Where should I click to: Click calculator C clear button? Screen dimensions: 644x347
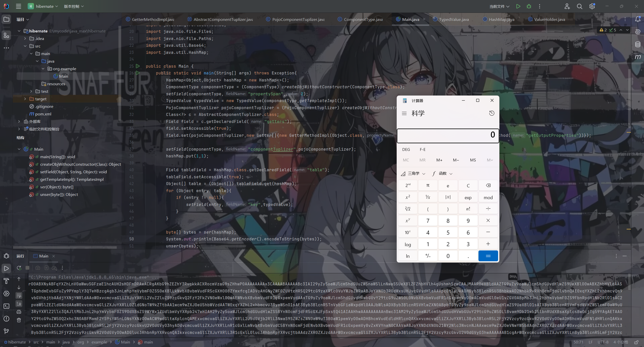click(468, 186)
